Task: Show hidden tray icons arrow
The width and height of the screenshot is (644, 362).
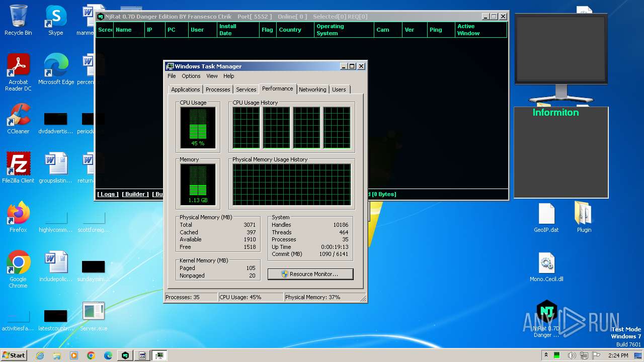Action: (x=546, y=355)
